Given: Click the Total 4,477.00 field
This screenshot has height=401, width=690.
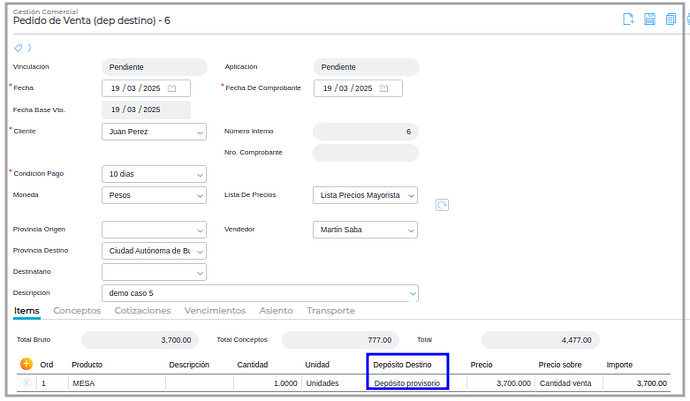Looking at the screenshot, I should pos(540,340).
